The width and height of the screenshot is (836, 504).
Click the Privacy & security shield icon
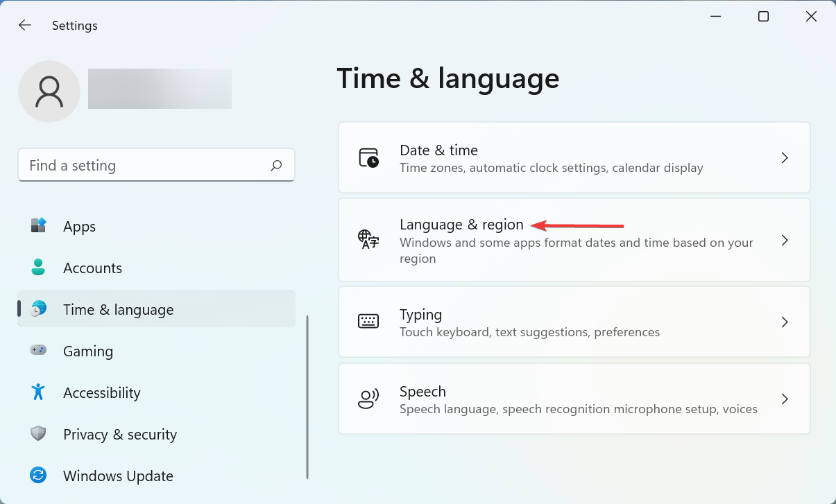click(x=38, y=434)
